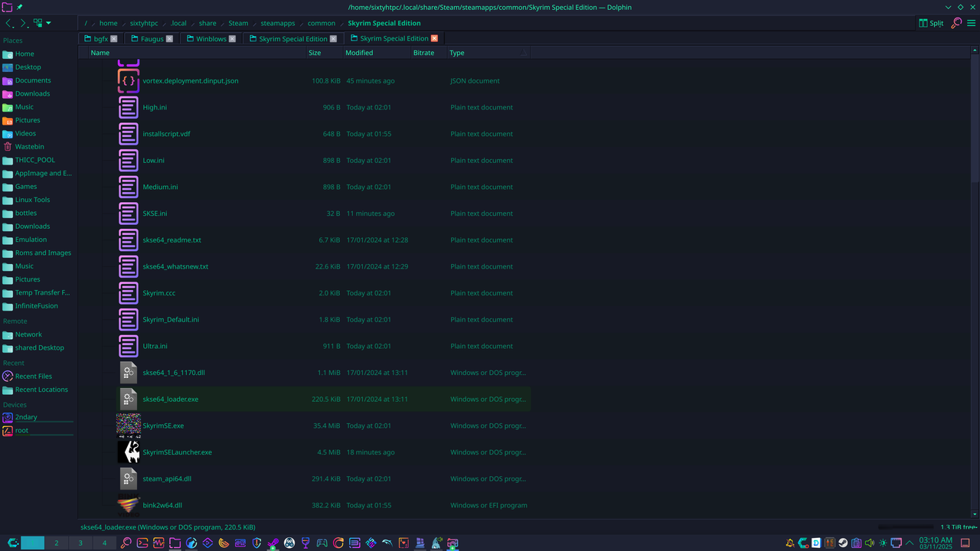Launch the Xbox controller app from the taskbar
This screenshot has width=980, height=551.
pyautogui.click(x=322, y=543)
